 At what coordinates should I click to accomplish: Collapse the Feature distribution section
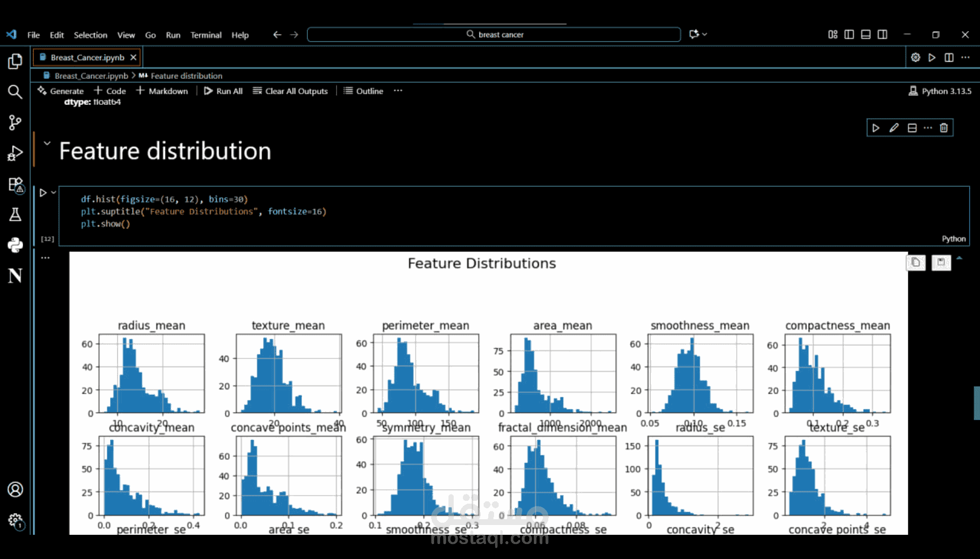[x=47, y=143]
